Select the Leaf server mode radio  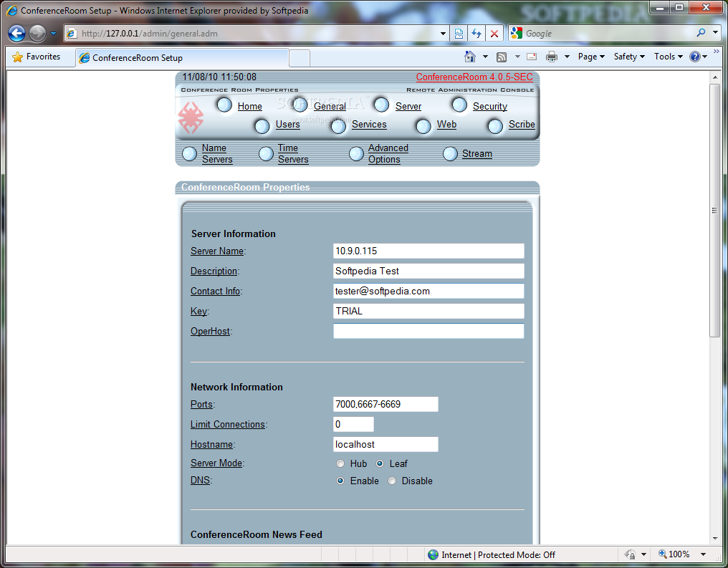point(380,463)
